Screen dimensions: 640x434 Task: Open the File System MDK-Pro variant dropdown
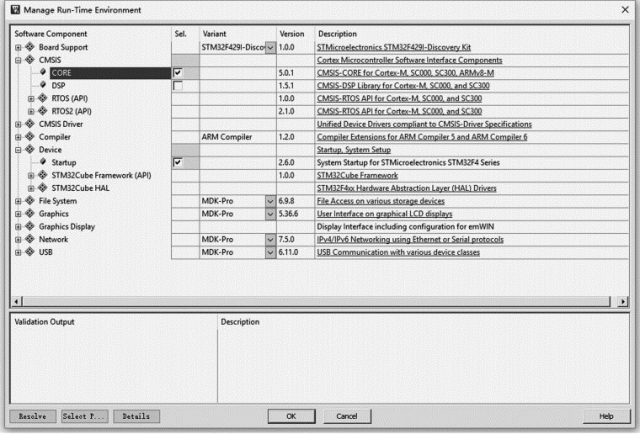coord(270,201)
